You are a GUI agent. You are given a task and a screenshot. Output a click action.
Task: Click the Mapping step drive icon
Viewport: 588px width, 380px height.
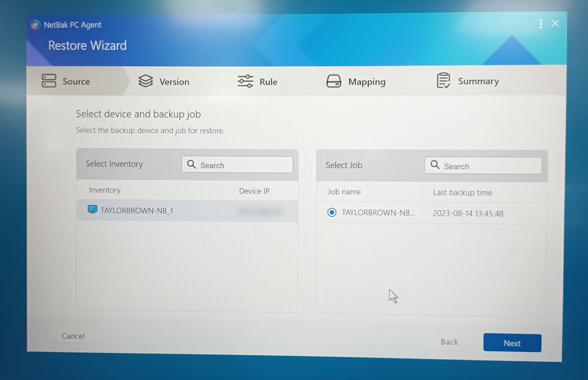click(x=334, y=81)
